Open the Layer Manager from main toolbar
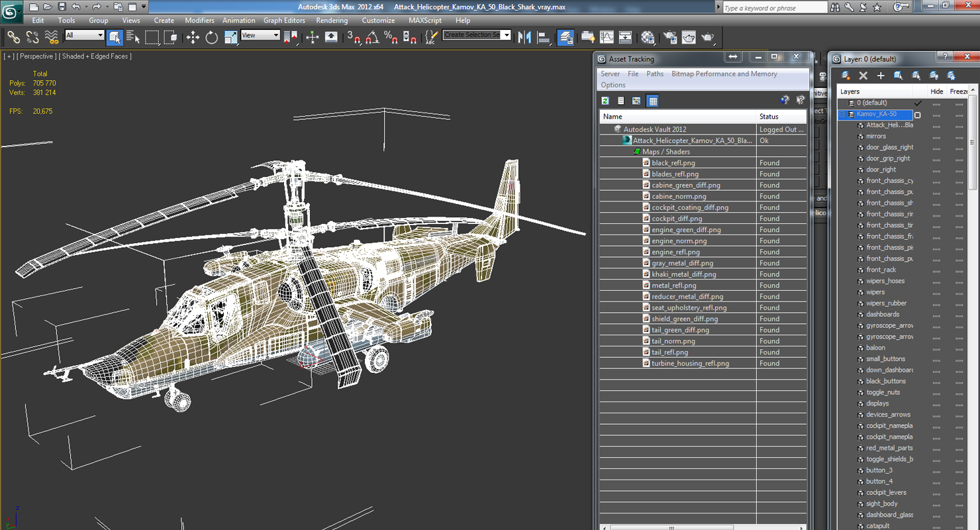The image size is (980, 530). pos(566,37)
